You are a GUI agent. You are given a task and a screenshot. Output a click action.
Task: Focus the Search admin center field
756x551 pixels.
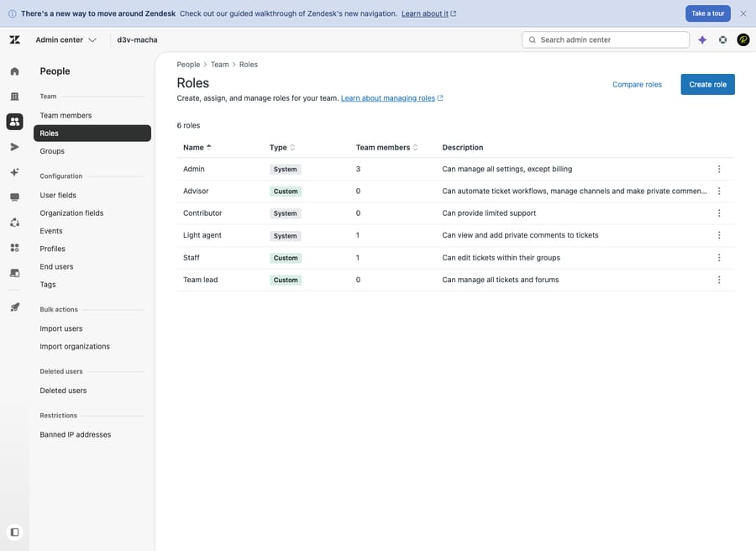coord(606,40)
